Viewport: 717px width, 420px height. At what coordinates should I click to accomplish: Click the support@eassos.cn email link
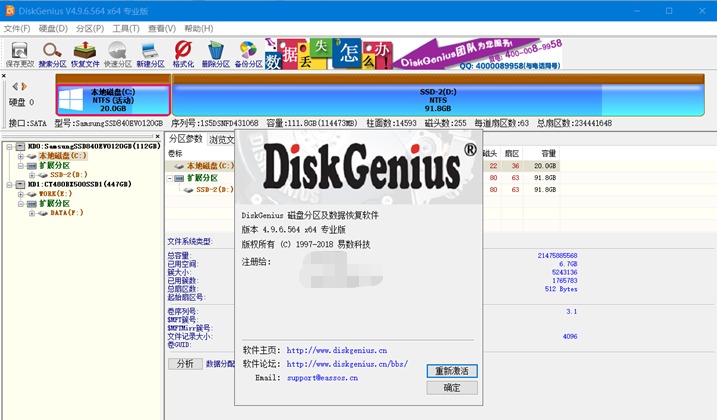[x=322, y=378]
